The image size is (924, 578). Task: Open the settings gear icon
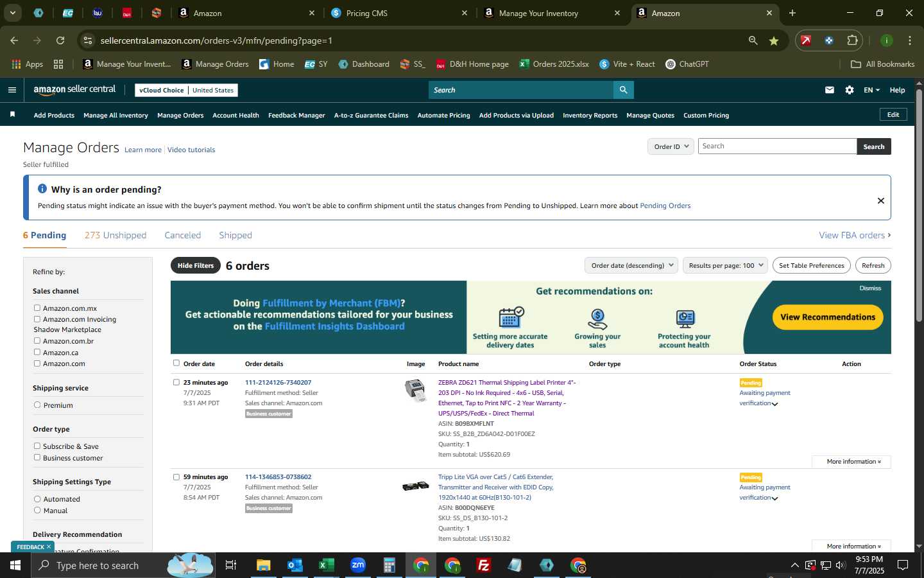tap(850, 90)
